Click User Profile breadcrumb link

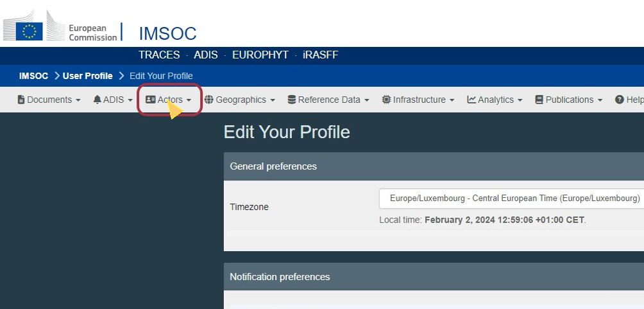87,76
